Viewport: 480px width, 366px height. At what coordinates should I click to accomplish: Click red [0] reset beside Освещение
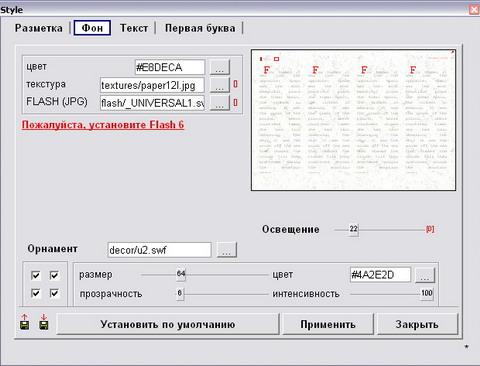(430, 229)
